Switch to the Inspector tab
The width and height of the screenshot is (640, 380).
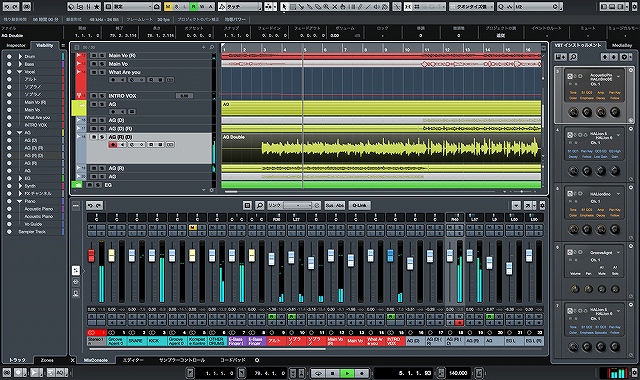[x=16, y=45]
